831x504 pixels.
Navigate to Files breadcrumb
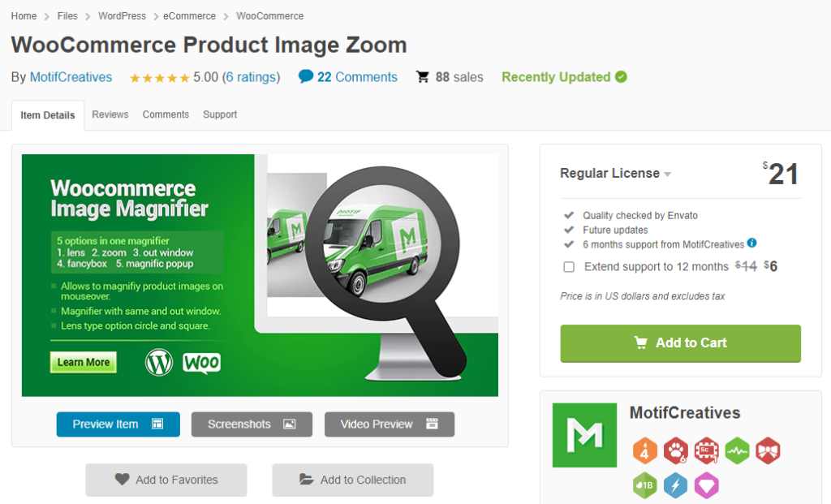[67, 16]
